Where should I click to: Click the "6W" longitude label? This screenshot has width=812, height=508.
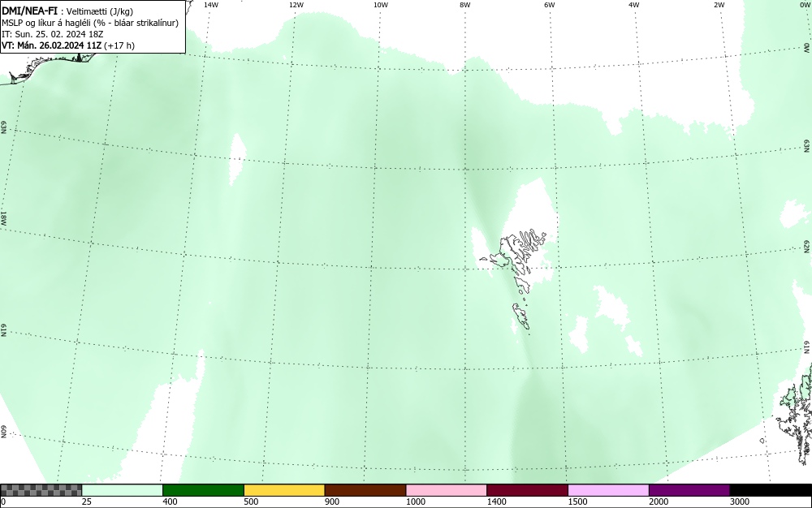pyautogui.click(x=550, y=5)
